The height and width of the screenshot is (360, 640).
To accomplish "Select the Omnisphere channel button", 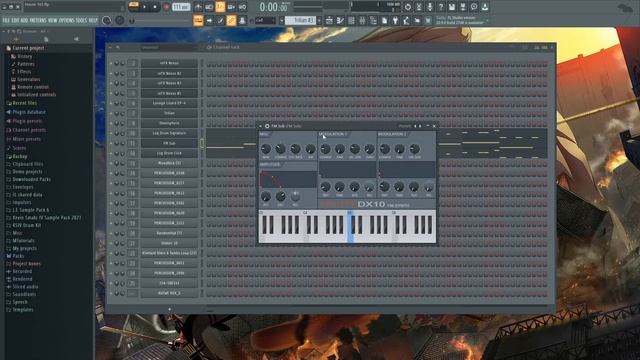I will (169, 123).
